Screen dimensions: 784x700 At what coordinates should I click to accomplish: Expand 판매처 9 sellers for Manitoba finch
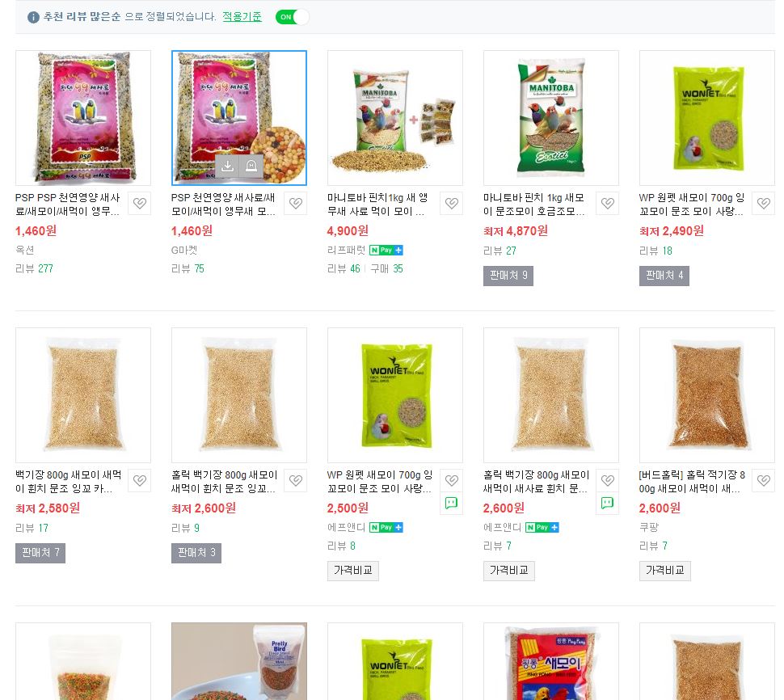(x=508, y=276)
